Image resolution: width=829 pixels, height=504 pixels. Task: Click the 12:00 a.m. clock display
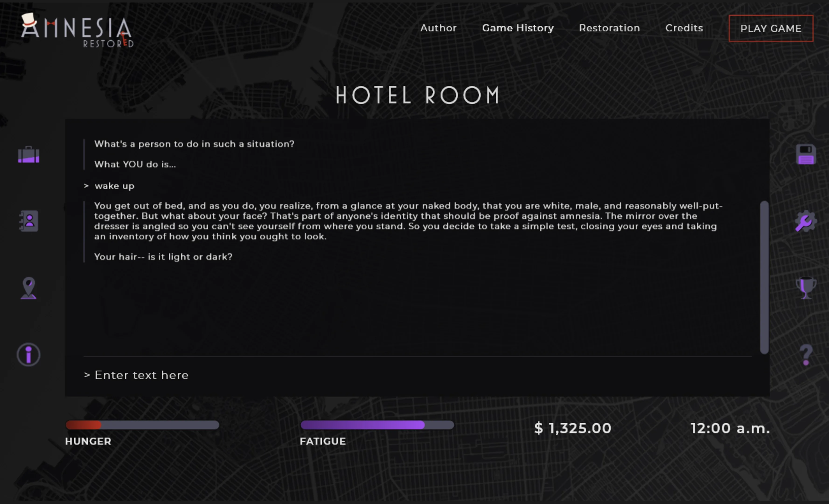click(x=730, y=428)
